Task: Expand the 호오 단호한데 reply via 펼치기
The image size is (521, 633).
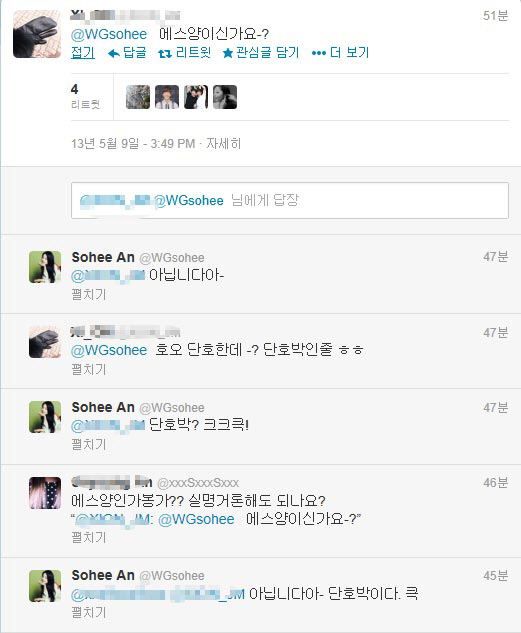Action: pyautogui.click(x=89, y=369)
